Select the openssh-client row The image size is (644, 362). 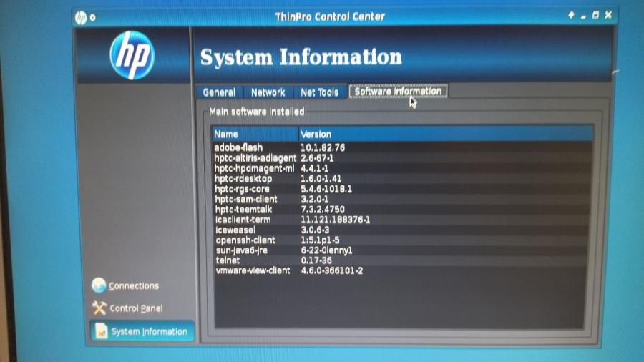[402, 240]
